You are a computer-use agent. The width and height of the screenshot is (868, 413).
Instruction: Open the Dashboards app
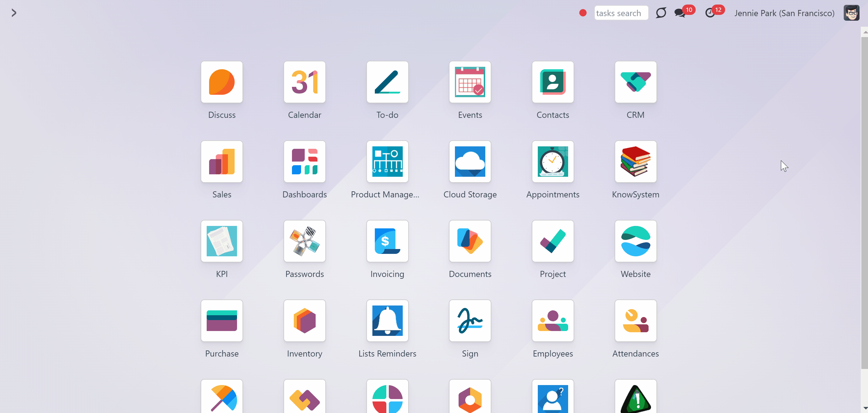[x=305, y=162]
